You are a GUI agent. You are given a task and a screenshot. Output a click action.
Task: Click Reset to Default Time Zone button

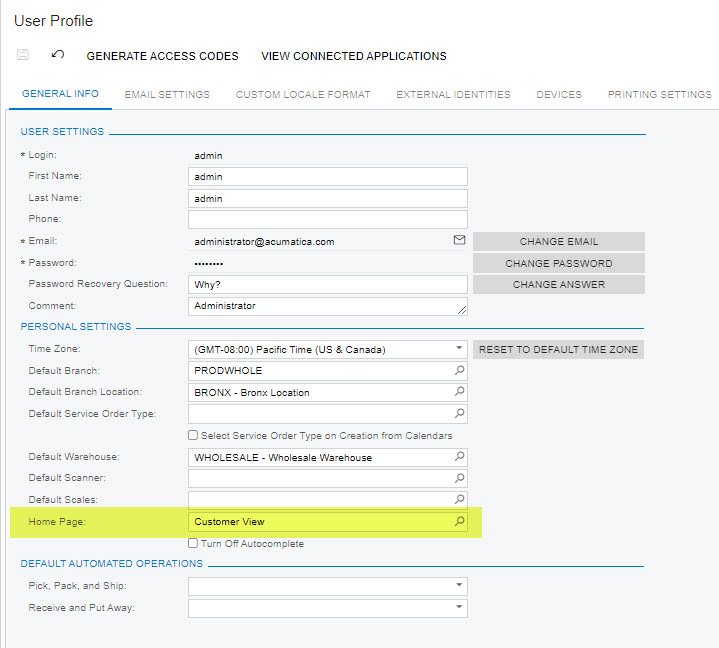click(x=559, y=349)
